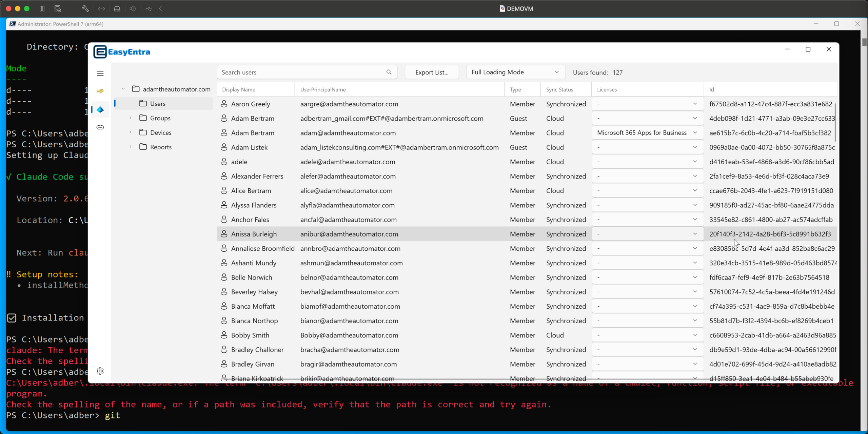Open EasyEntra settings via the gear icon

(x=100, y=371)
